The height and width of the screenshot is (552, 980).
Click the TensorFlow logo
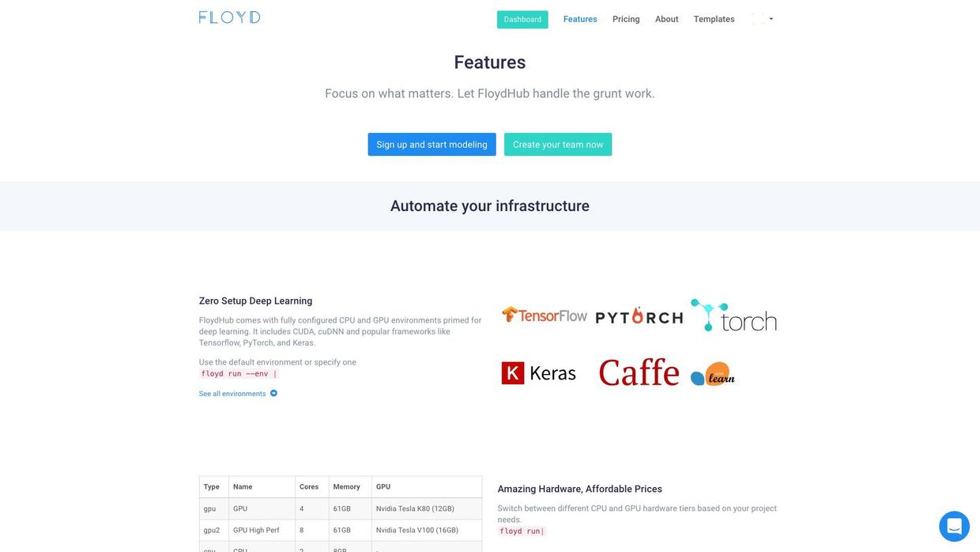click(545, 315)
